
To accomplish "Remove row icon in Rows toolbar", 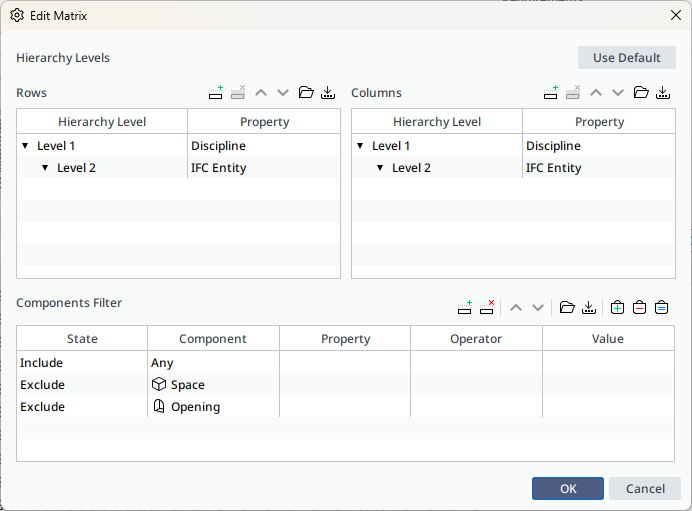I will pyautogui.click(x=238, y=93).
